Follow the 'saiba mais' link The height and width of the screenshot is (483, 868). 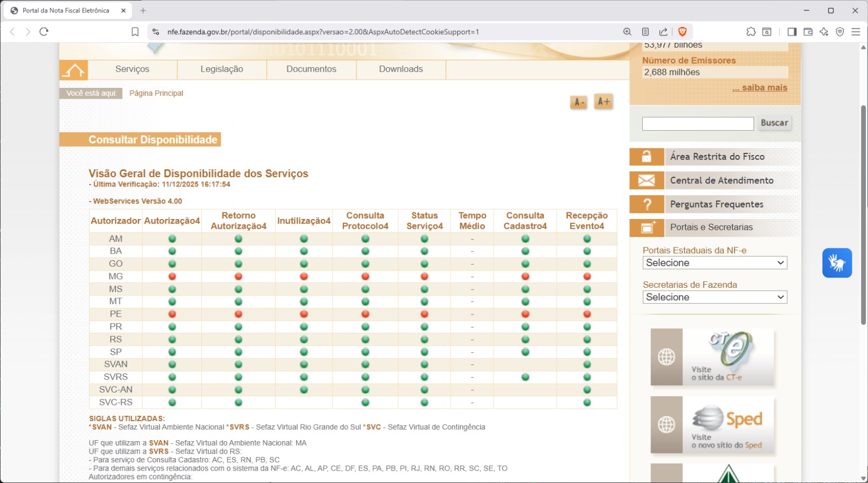(759, 88)
